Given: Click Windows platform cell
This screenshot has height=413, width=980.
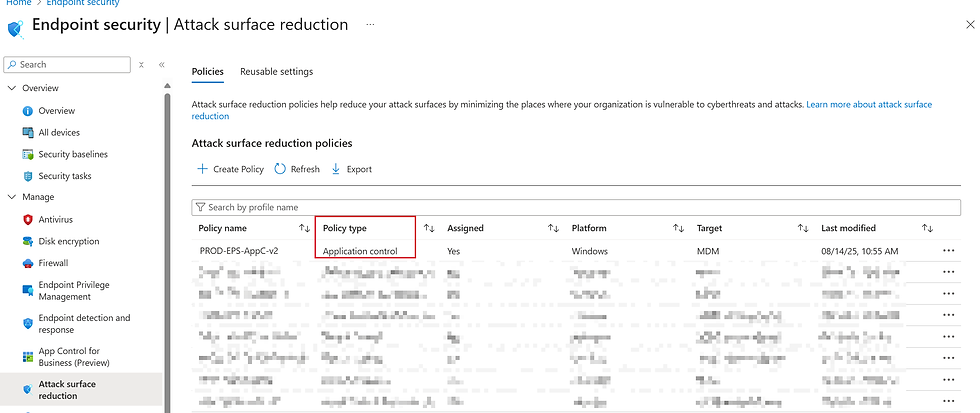Looking at the screenshot, I should 589,251.
